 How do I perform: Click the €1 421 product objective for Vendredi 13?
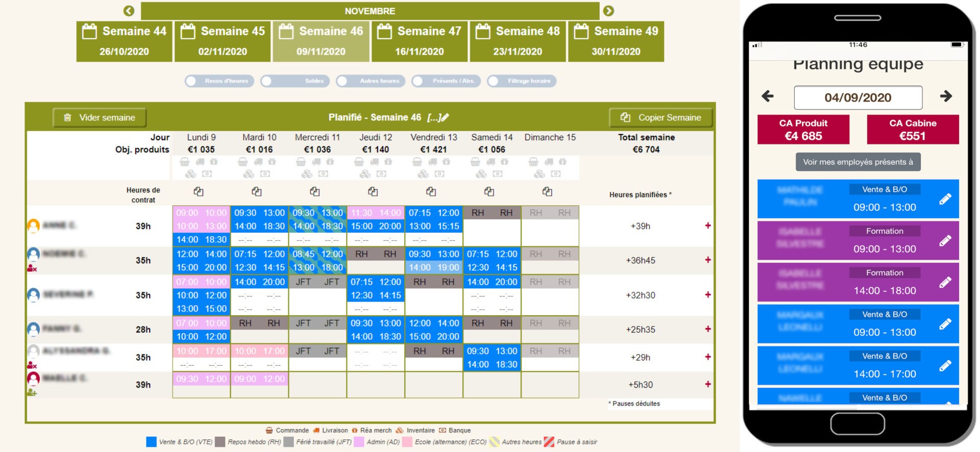click(433, 149)
